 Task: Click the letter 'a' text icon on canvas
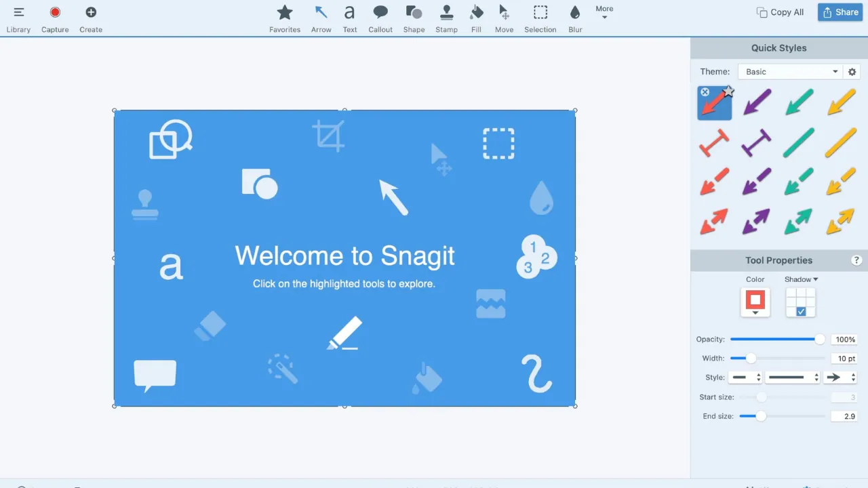pos(171,266)
